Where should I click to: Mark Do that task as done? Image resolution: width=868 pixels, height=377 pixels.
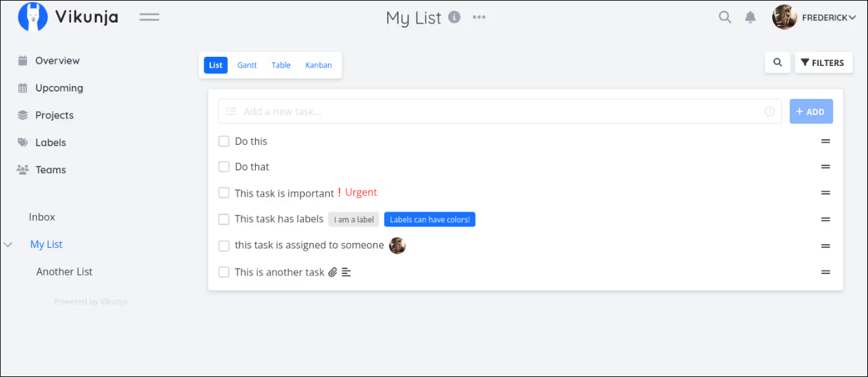pyautogui.click(x=224, y=167)
